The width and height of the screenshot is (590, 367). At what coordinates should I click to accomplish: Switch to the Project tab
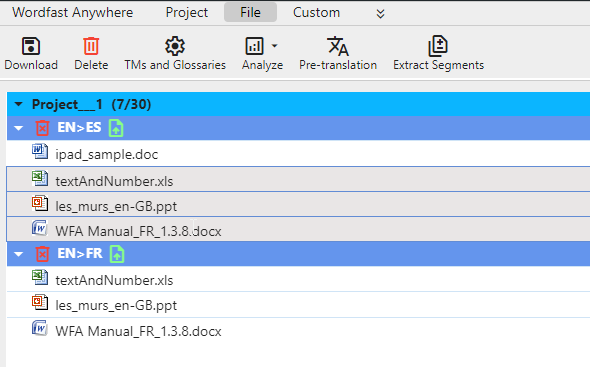tap(187, 12)
